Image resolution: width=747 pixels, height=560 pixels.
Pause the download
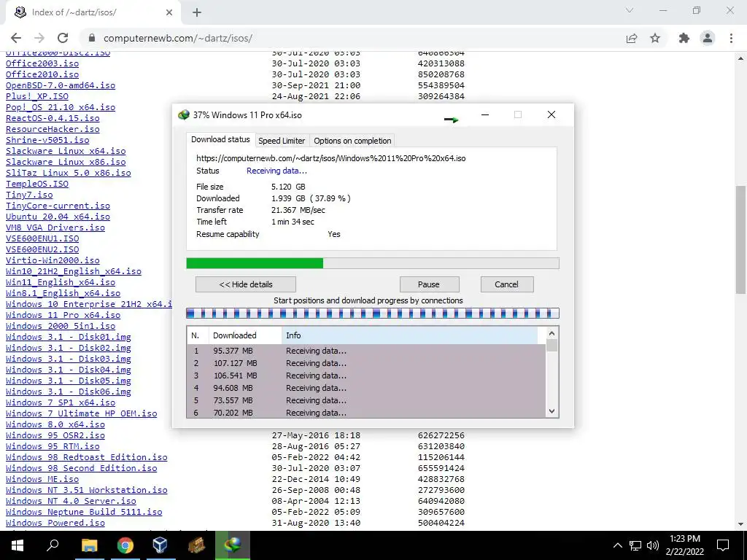pos(429,284)
